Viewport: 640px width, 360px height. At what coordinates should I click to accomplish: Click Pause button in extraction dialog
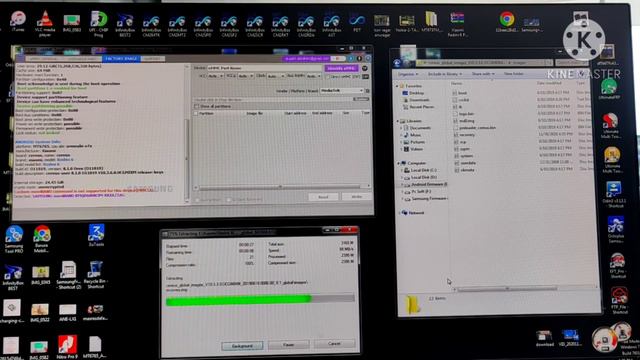point(289,344)
